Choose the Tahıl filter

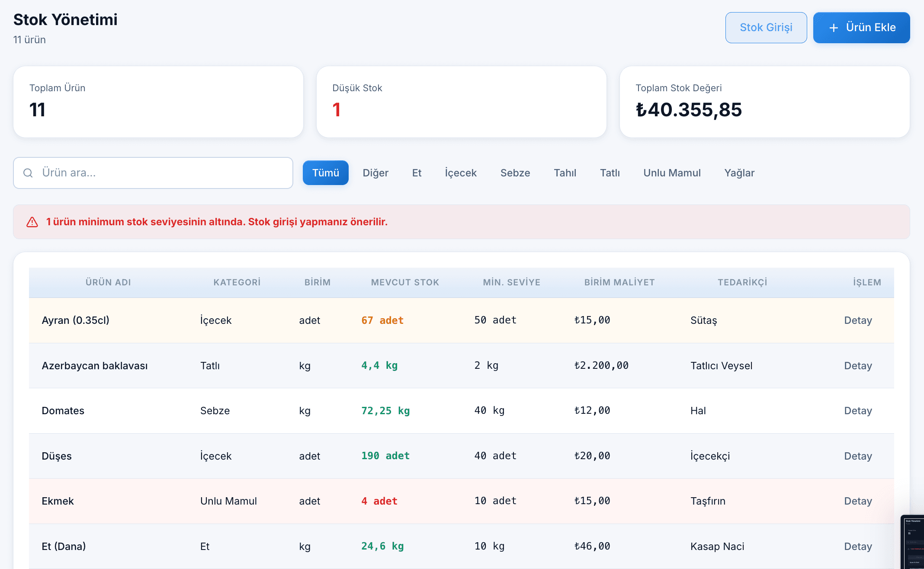565,173
